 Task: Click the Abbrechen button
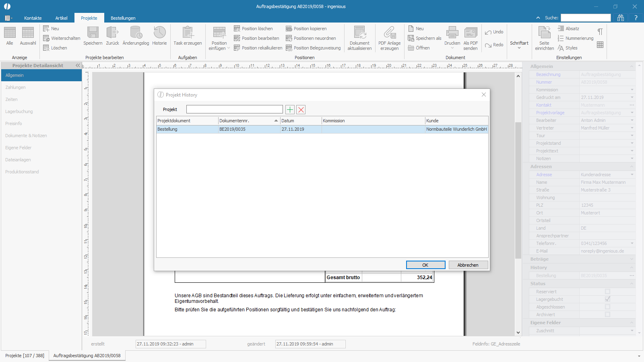coord(468,265)
